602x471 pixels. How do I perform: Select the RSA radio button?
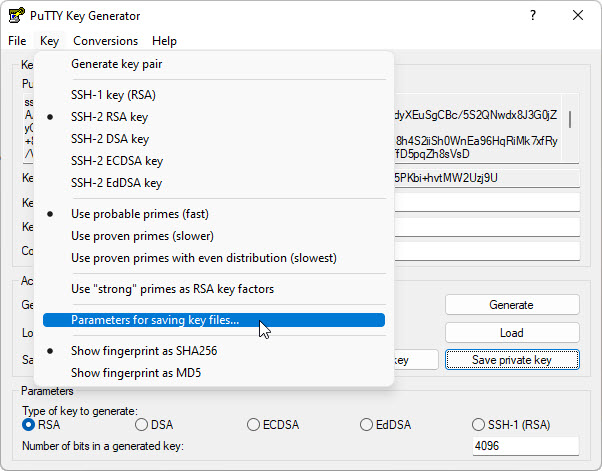pyautogui.click(x=29, y=425)
